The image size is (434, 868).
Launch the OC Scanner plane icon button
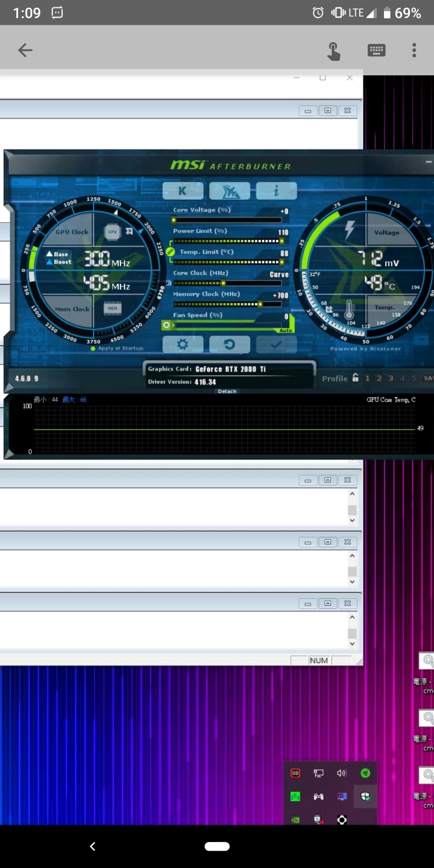[230, 191]
